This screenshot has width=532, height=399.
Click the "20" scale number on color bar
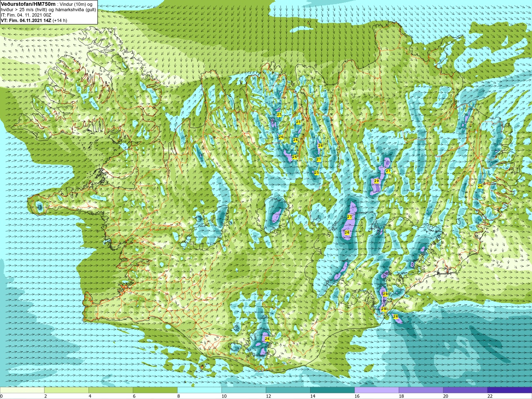tap(446, 396)
